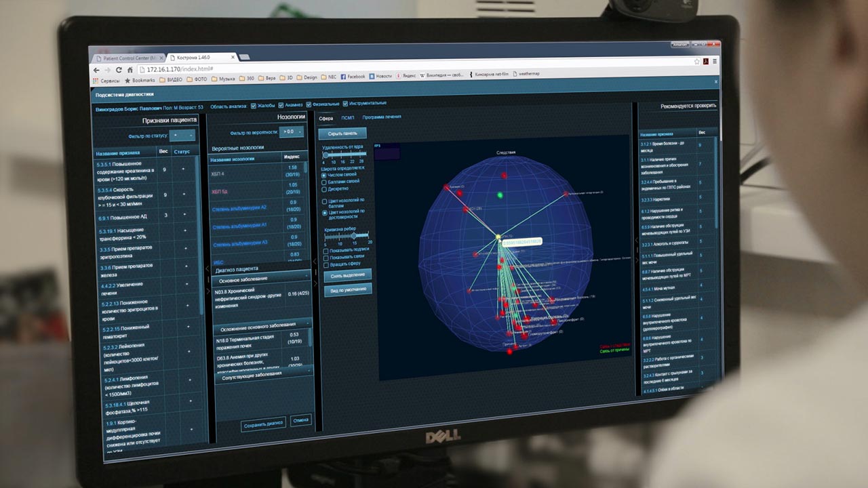Open the Chrome hamburger menu
The width and height of the screenshot is (868, 488).
715,62
